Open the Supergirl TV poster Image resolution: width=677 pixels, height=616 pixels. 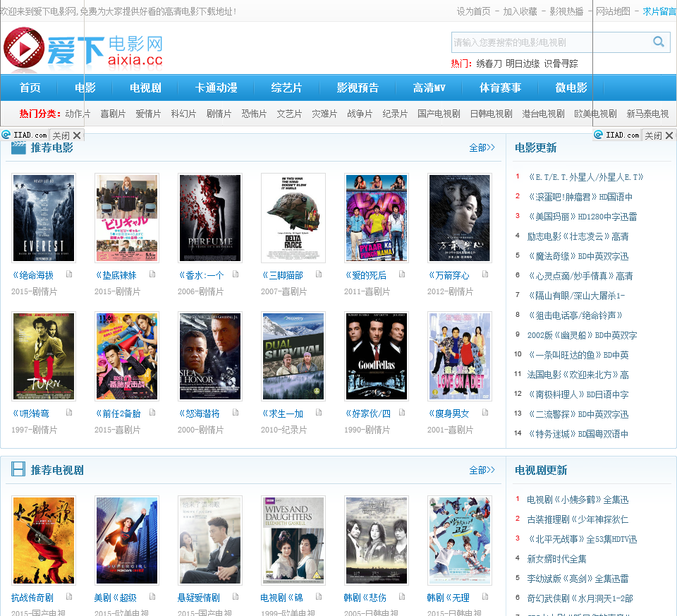126,540
